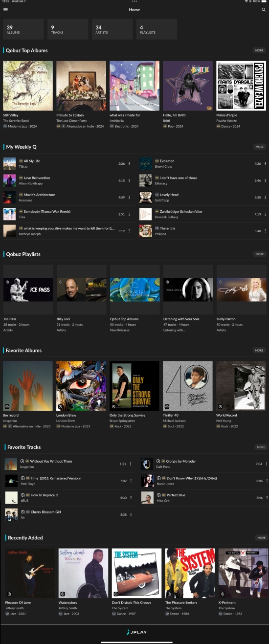
Task: Open options for Somebody (Trance Wax Remix)
Action: [129, 214]
